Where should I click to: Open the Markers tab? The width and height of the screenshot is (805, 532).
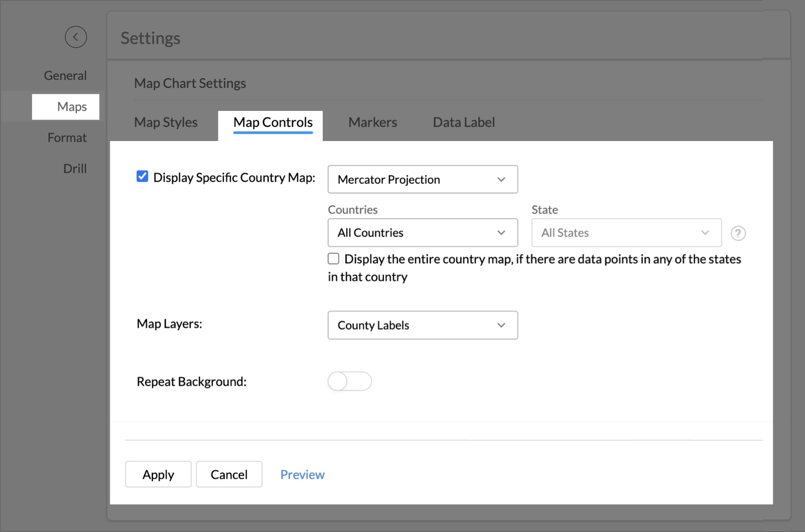pyautogui.click(x=372, y=122)
